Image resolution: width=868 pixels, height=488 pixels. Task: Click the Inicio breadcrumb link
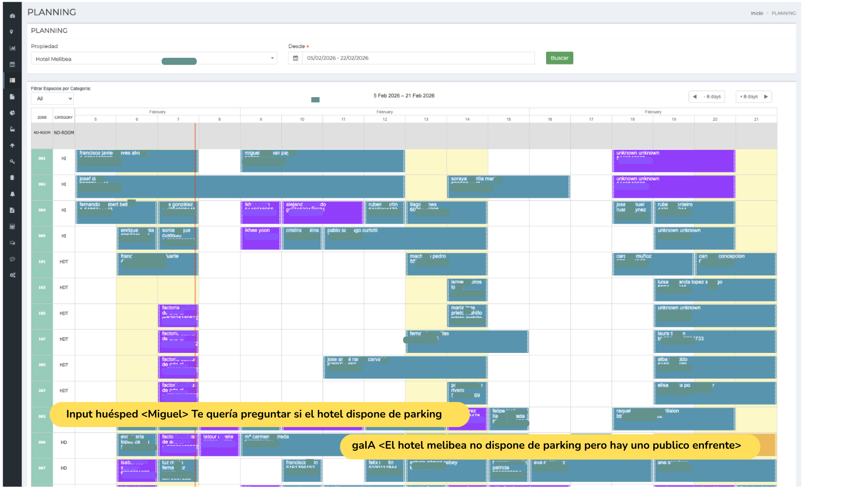[756, 14]
